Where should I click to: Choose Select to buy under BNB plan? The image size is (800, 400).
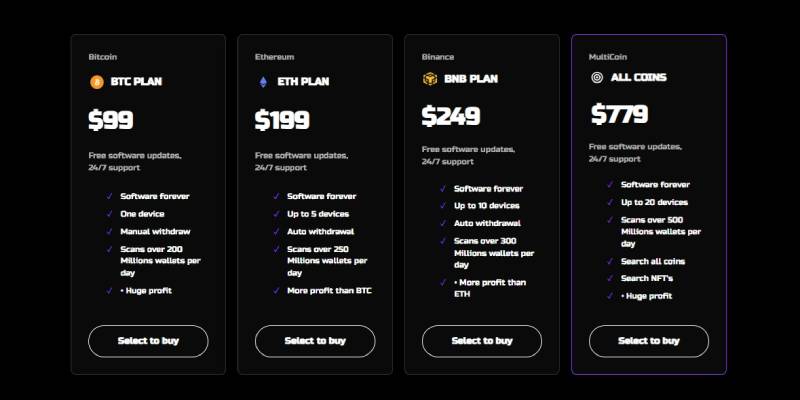tap(482, 341)
